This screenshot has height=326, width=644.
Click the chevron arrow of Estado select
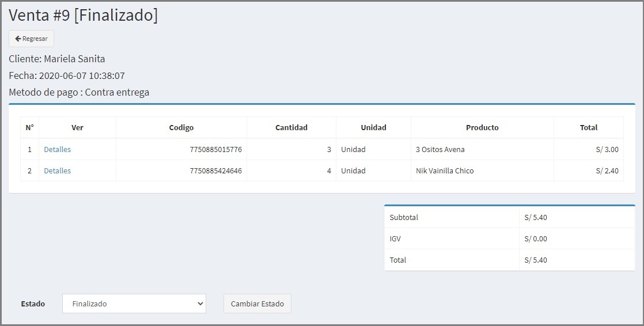pyautogui.click(x=200, y=304)
